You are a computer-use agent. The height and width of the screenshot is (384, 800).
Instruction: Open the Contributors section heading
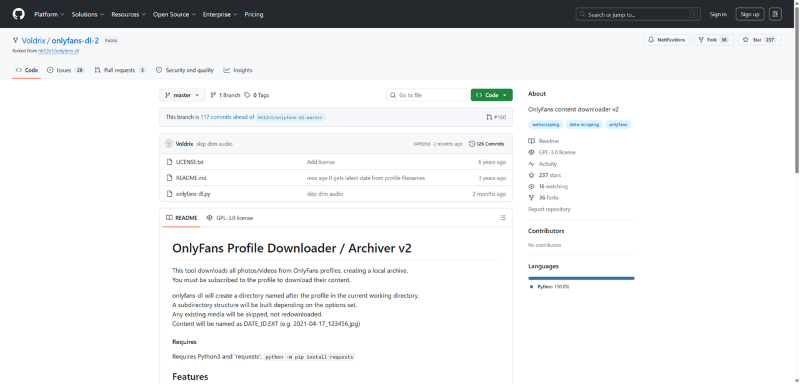[546, 231]
